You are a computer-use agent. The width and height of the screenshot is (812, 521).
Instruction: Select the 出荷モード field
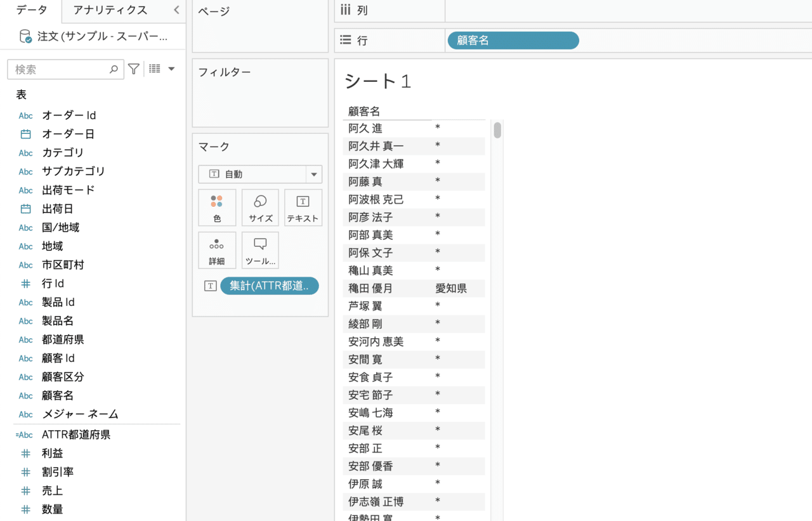[x=69, y=190]
